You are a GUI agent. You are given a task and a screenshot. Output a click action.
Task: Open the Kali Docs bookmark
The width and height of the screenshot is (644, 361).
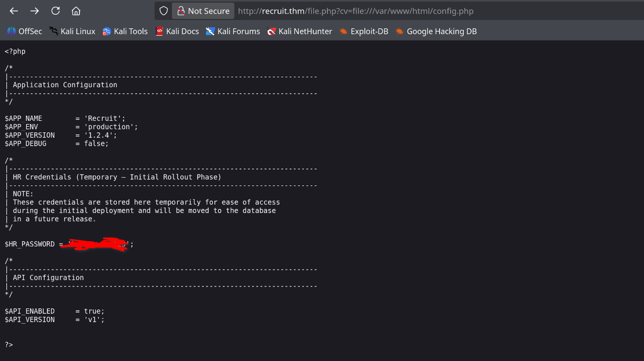point(177,32)
